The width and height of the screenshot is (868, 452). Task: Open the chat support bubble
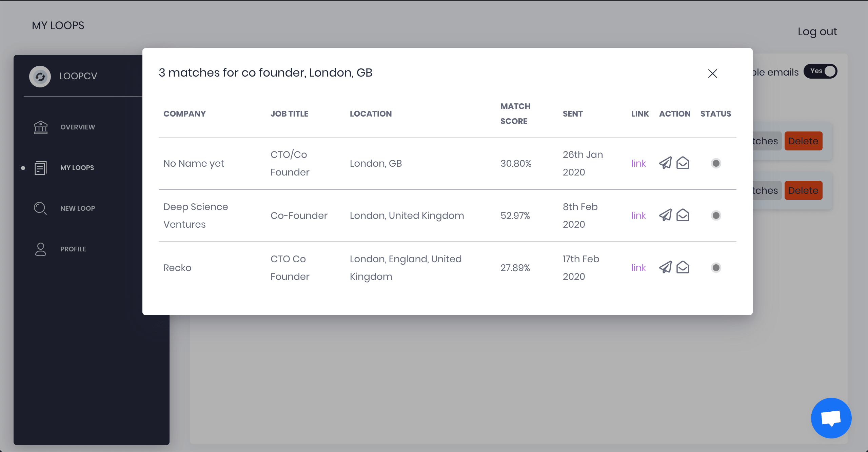[x=831, y=418]
